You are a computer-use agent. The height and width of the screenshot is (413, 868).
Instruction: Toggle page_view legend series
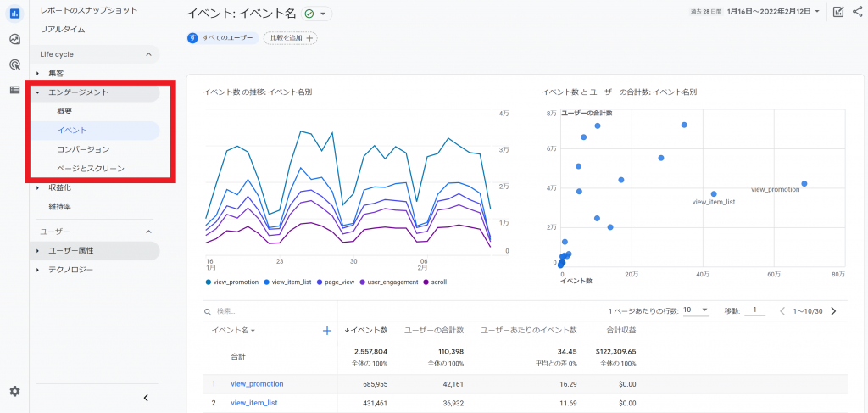pos(336,282)
